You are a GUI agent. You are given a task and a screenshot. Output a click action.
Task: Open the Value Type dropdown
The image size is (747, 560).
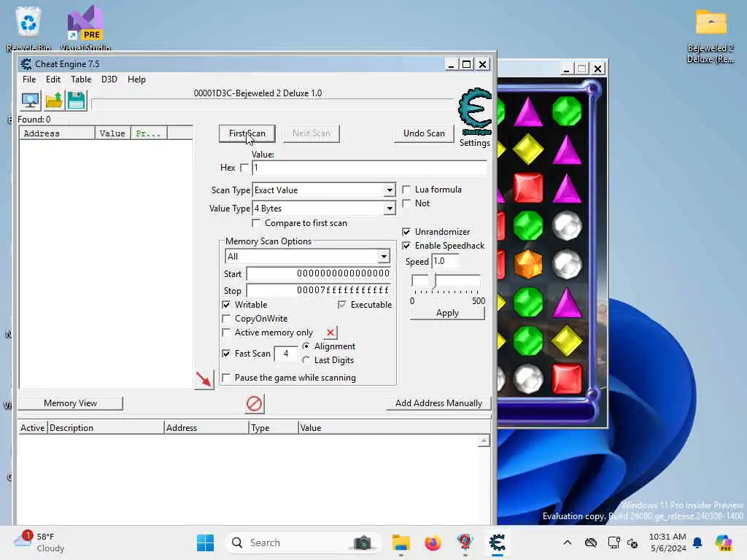point(390,209)
